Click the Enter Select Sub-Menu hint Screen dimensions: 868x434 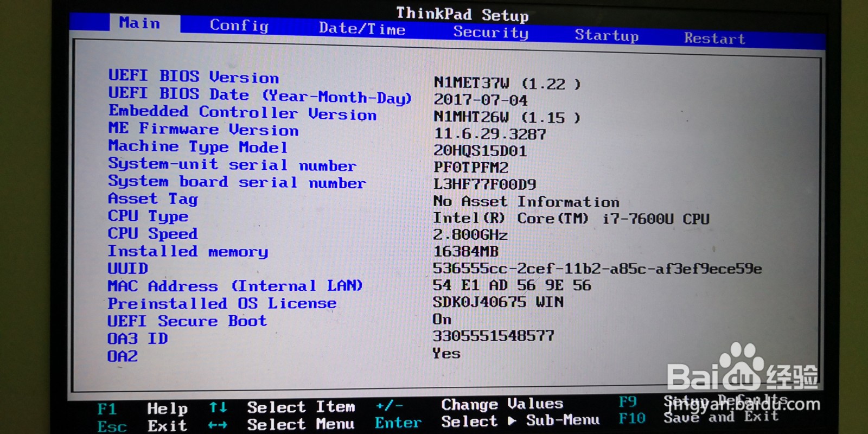[487, 422]
